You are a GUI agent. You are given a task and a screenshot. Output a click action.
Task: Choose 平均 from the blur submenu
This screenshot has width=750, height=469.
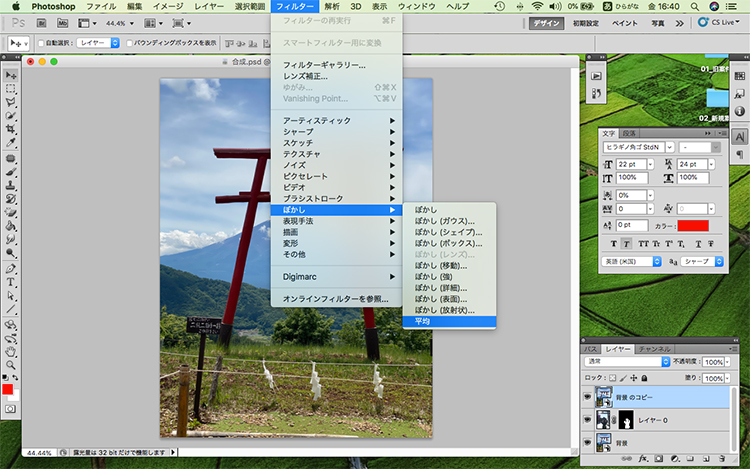coord(449,321)
